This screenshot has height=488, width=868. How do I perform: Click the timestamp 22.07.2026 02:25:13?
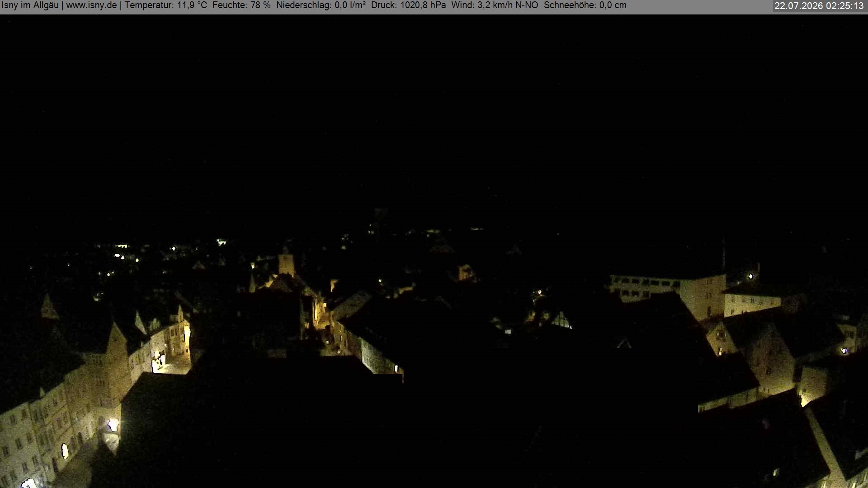click(819, 6)
